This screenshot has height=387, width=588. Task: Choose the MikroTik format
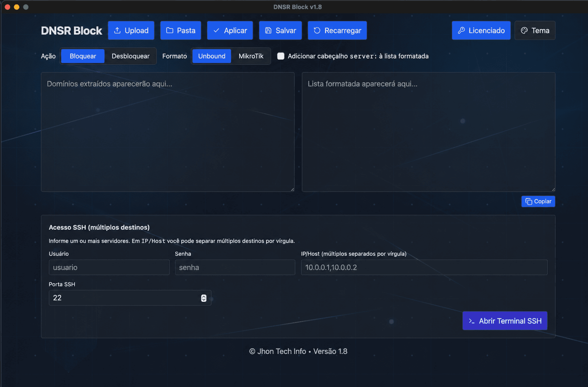(x=251, y=56)
